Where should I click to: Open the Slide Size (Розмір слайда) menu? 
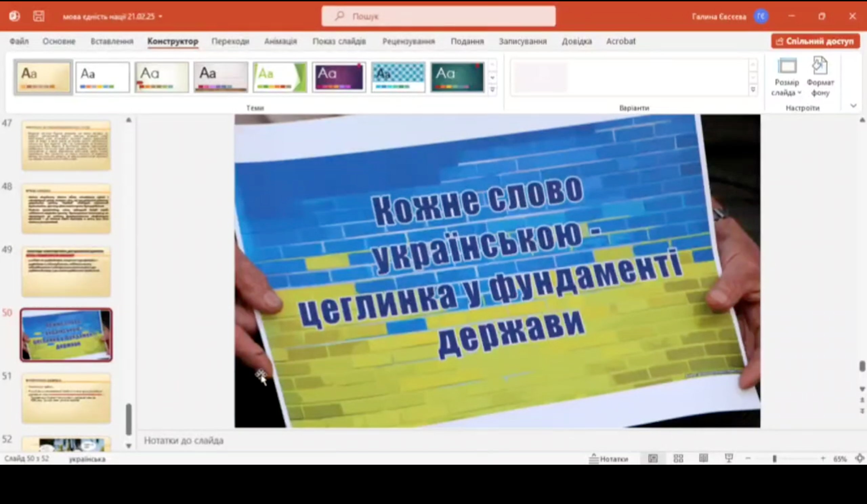pyautogui.click(x=786, y=78)
